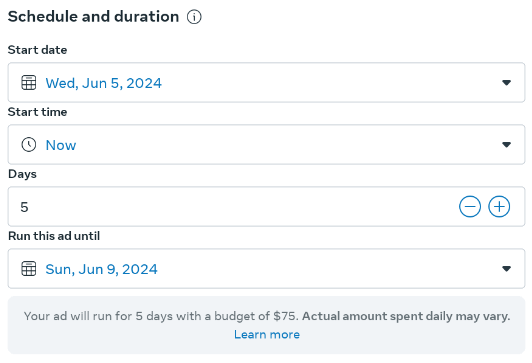Expand the Start date dropdown arrow
Screen dimensions: 532x363
(x=507, y=83)
